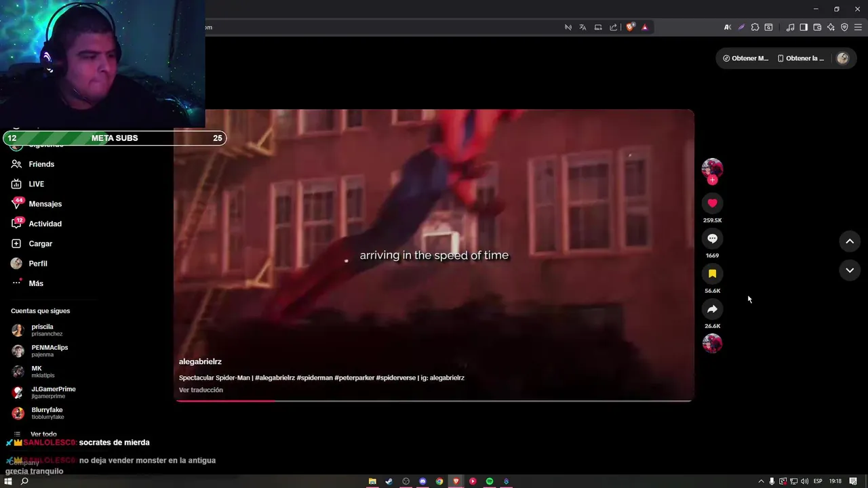Open the profile avatar in the top-right

843,58
